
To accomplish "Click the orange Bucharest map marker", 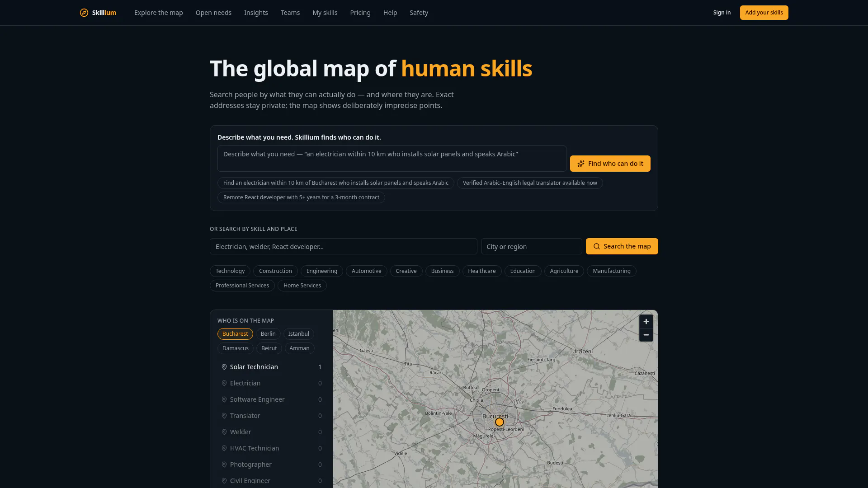I will [500, 422].
